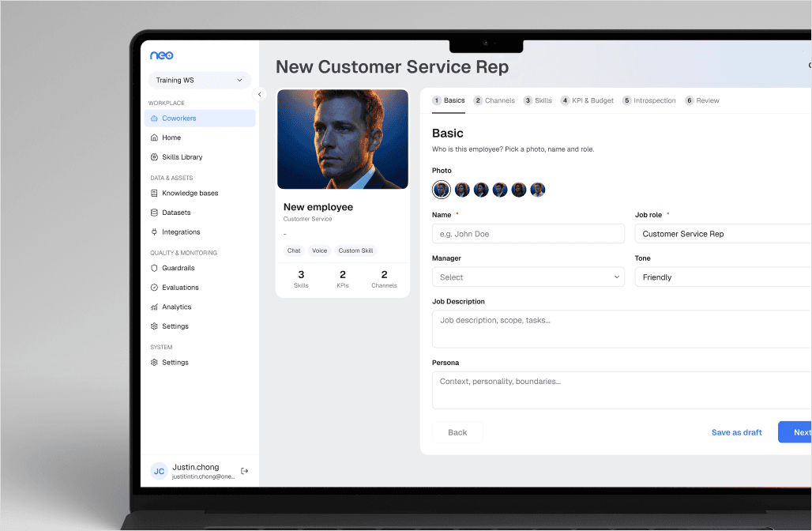Click the Custom Skill tag
The height and width of the screenshot is (531, 812).
coord(355,250)
